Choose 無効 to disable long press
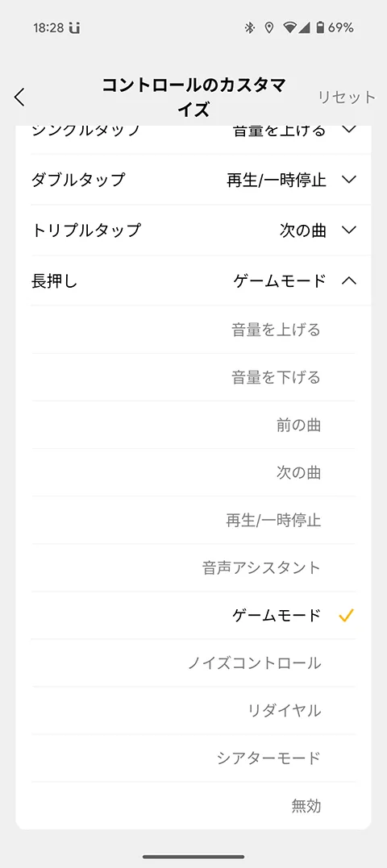The height and width of the screenshot is (868, 387). (x=193, y=806)
